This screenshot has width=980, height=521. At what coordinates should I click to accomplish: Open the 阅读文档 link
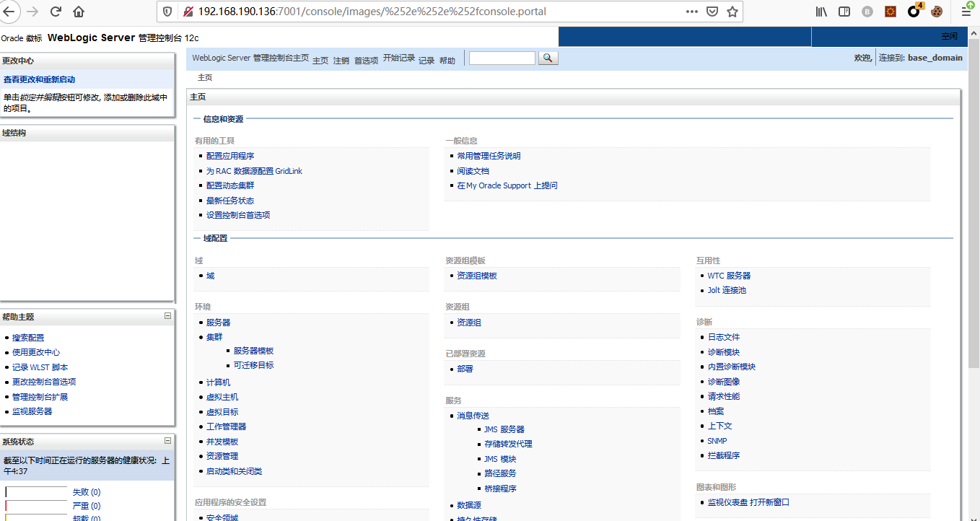point(473,171)
